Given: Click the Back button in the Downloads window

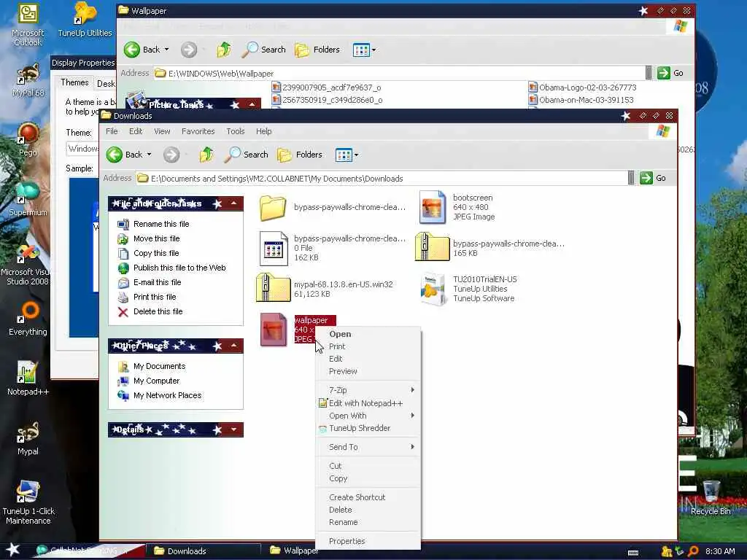Looking at the screenshot, I should tap(124, 155).
